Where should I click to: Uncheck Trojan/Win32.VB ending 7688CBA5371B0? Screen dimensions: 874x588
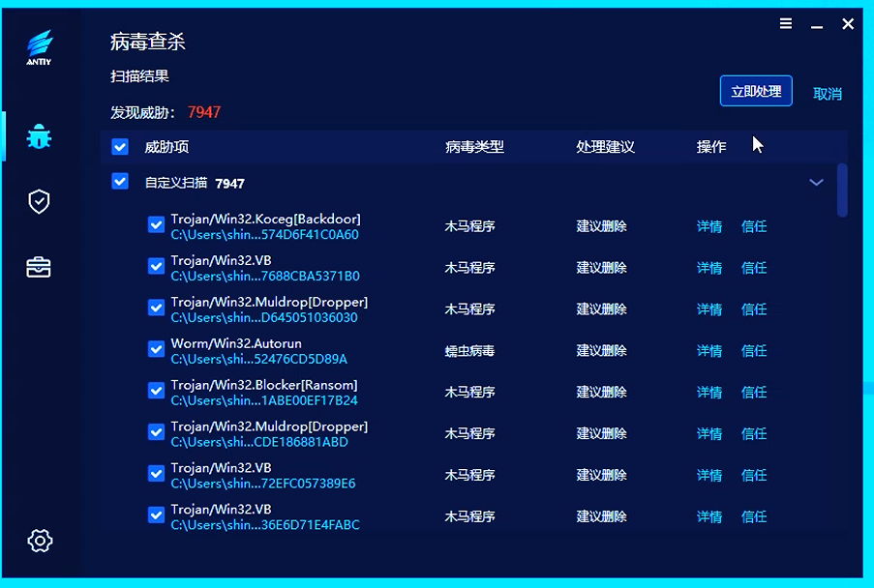156,266
